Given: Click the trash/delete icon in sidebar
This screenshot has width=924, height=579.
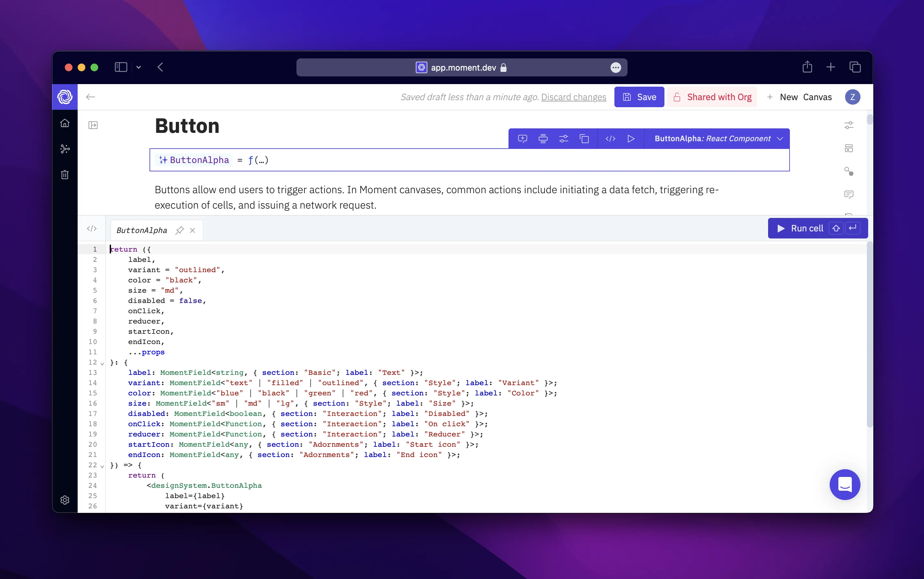Looking at the screenshot, I should click(65, 175).
